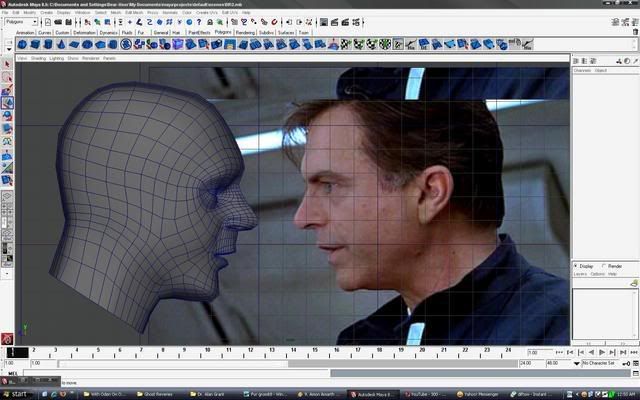Click the trash can icon beside shelf
The width and height of the screenshot is (640, 400).
(635, 31)
